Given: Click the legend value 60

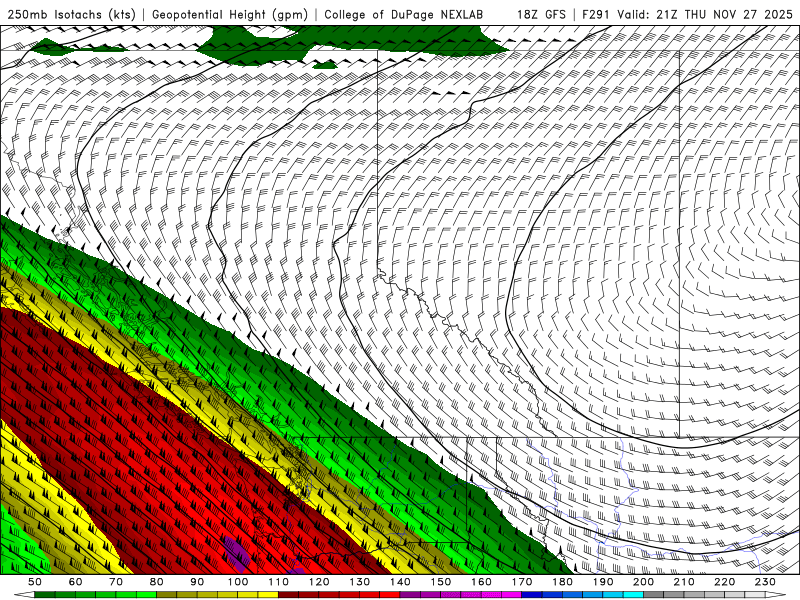Looking at the screenshot, I should pyautogui.click(x=75, y=582).
